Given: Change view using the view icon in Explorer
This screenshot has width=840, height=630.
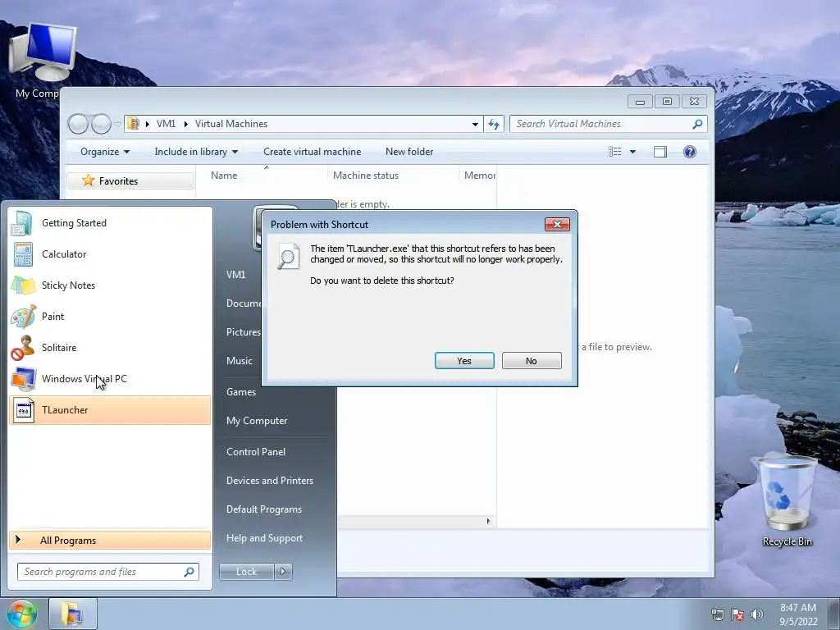Looking at the screenshot, I should point(615,152).
